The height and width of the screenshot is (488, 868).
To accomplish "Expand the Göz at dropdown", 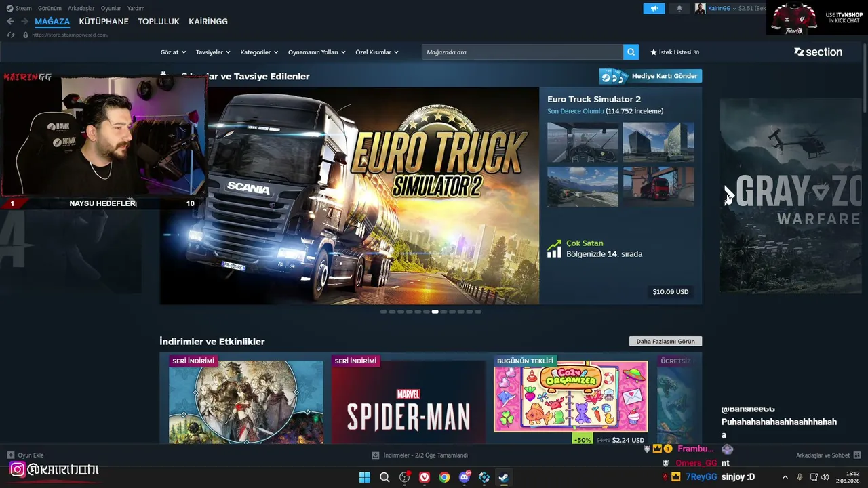I will click(173, 52).
